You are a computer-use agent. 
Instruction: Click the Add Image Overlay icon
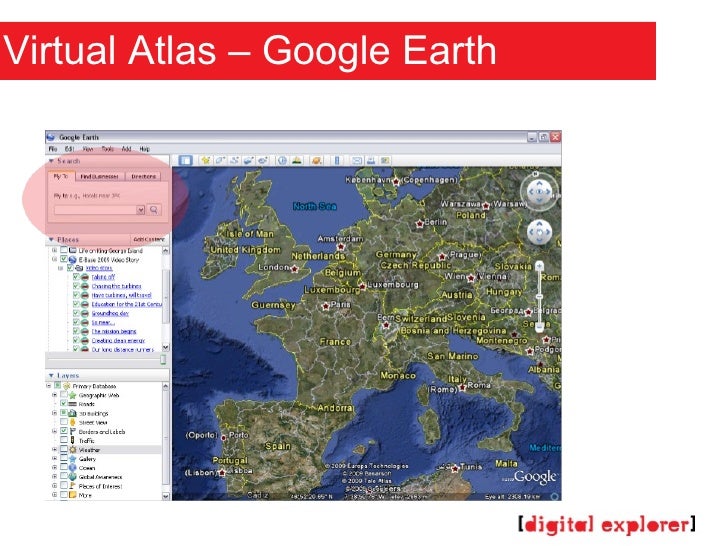[248, 161]
